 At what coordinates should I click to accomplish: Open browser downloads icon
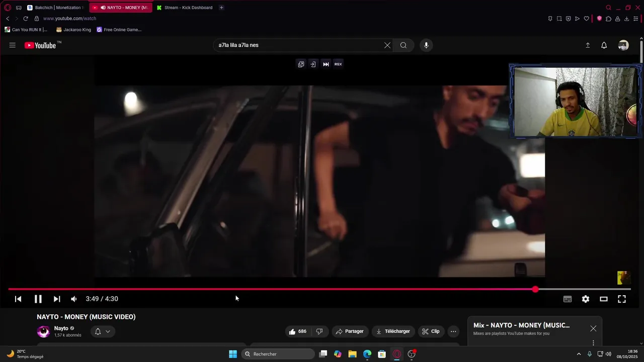626,19
